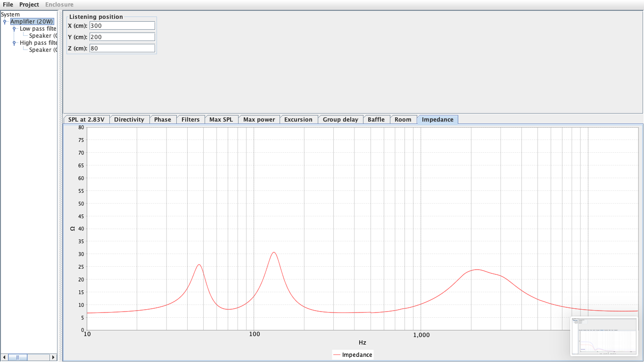
Task: Click the red Impedance legend swatch
Action: (338, 354)
